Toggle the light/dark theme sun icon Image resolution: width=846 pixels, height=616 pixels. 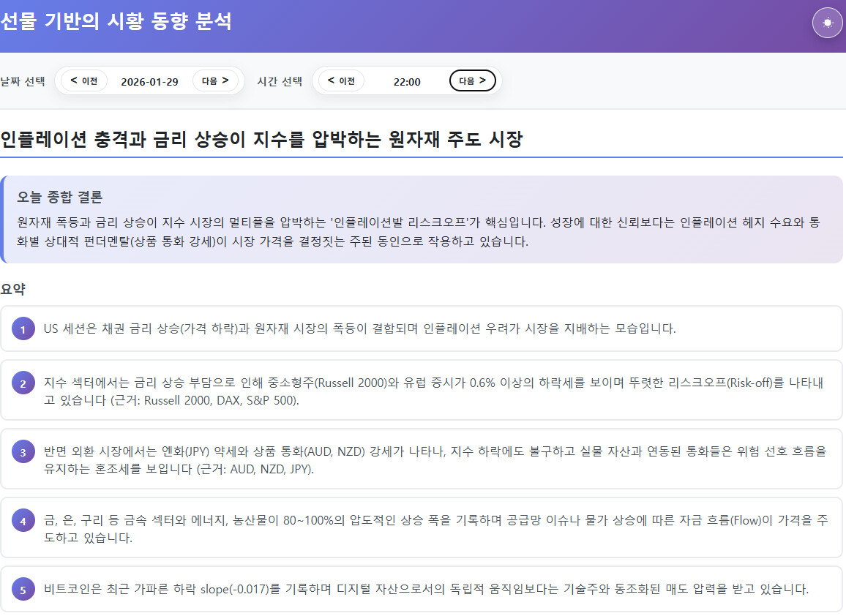click(827, 23)
